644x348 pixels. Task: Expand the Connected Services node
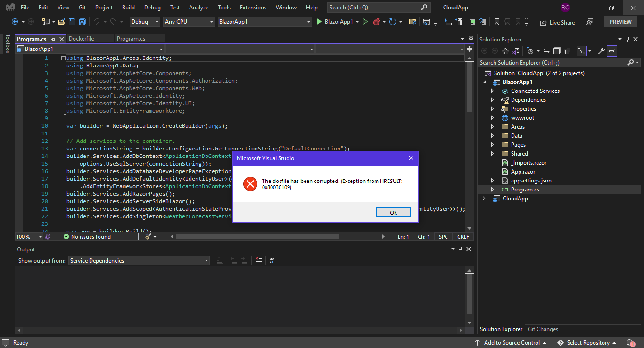click(493, 91)
